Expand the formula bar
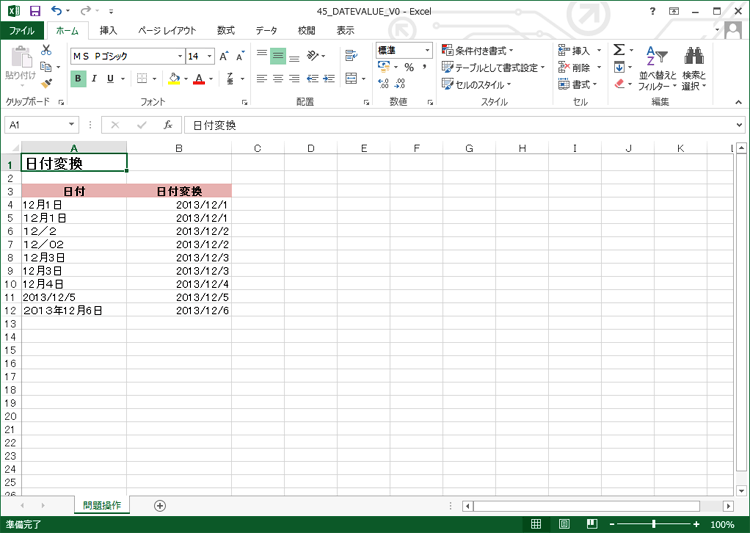 (x=739, y=125)
